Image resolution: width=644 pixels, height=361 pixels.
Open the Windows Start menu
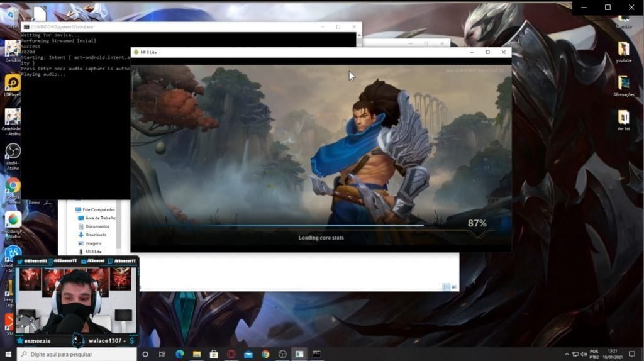tap(8, 354)
